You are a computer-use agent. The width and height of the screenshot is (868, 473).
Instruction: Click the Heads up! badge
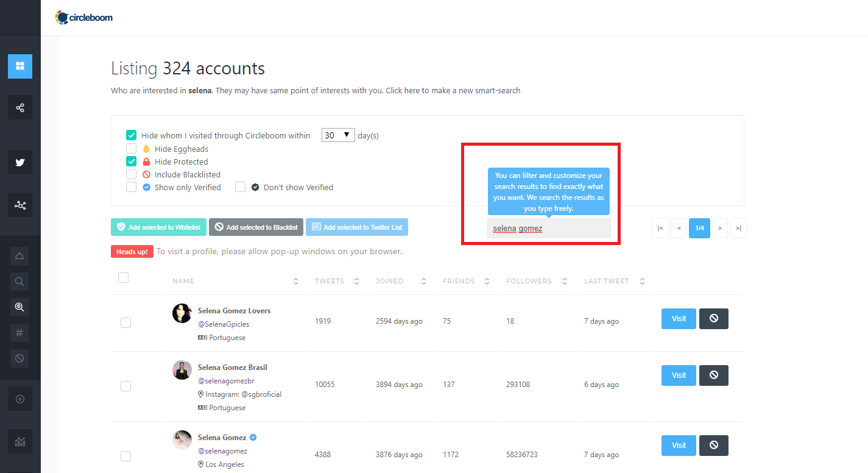coord(132,252)
